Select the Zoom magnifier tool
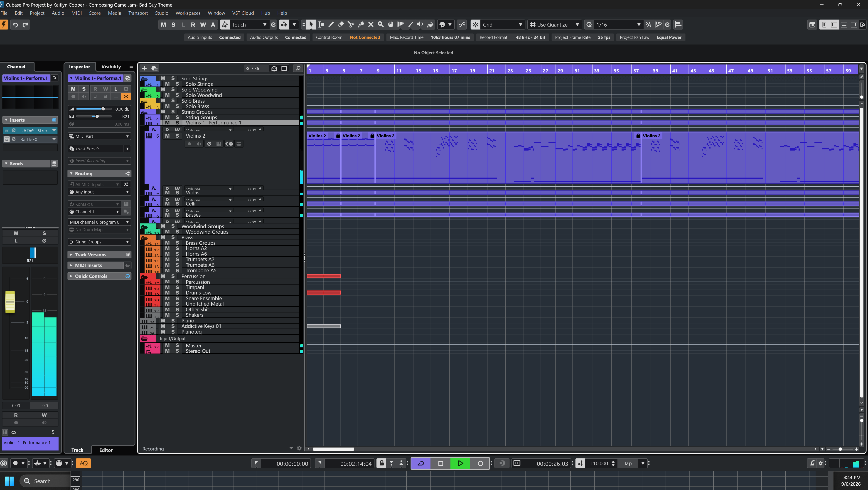The width and height of the screenshot is (868, 490). pos(381,24)
